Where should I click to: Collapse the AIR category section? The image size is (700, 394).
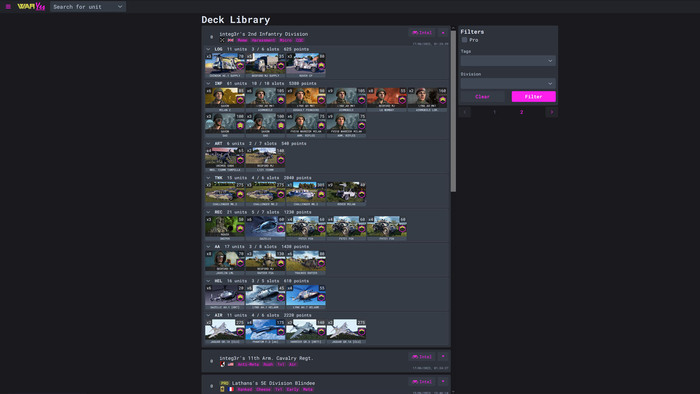(x=208, y=315)
